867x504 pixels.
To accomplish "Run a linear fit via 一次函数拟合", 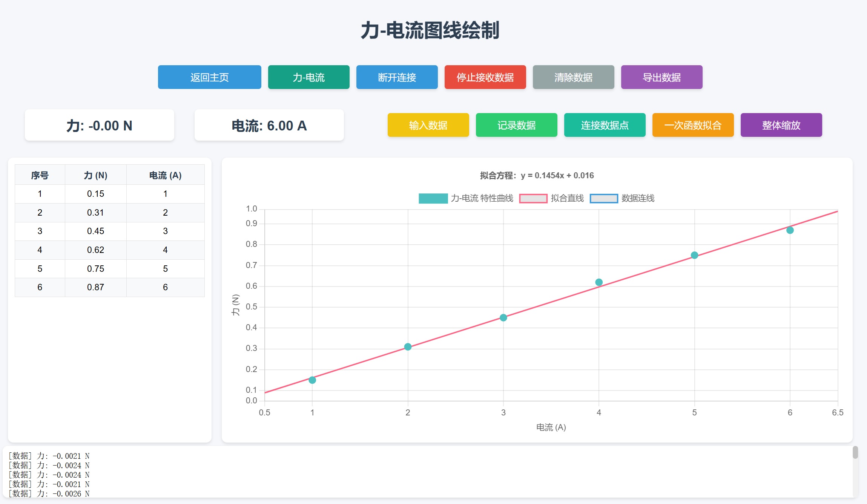I will point(693,125).
